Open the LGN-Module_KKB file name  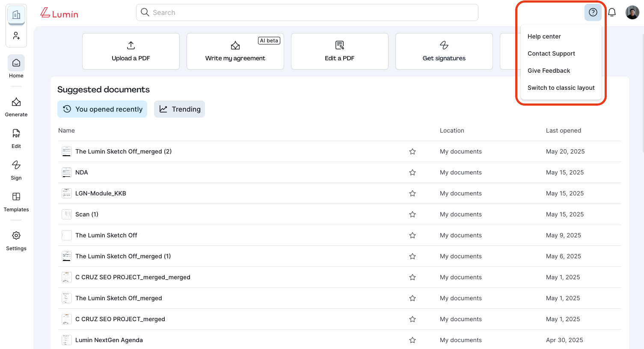(101, 193)
